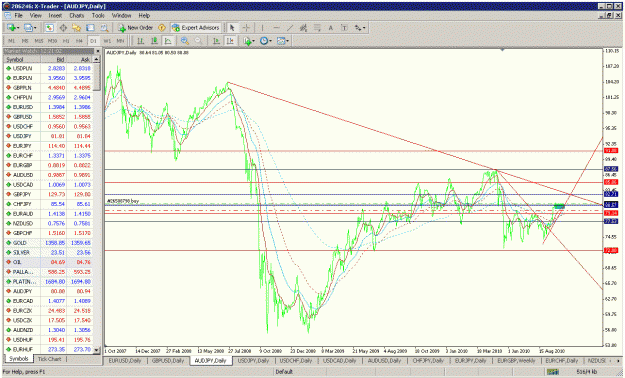Select the Fibonacci Retracement tool
This screenshot has width=625, height=378.
[317, 28]
